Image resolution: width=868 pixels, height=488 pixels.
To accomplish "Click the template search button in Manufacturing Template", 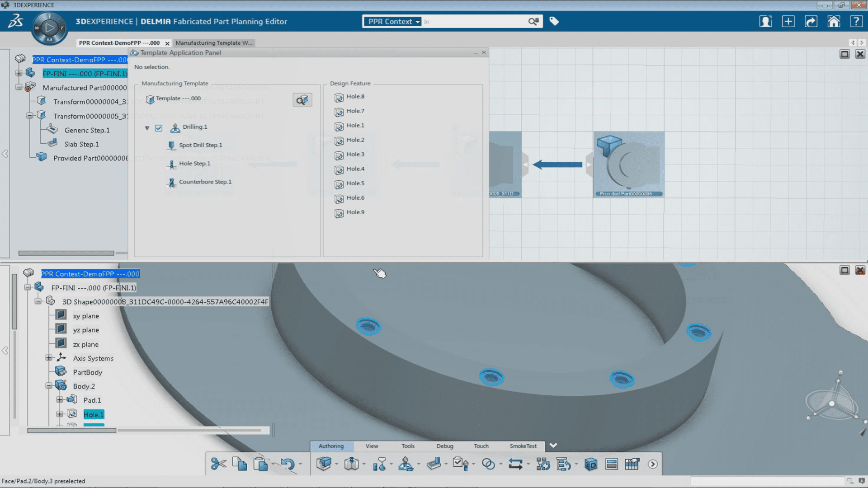I will pyautogui.click(x=302, y=100).
